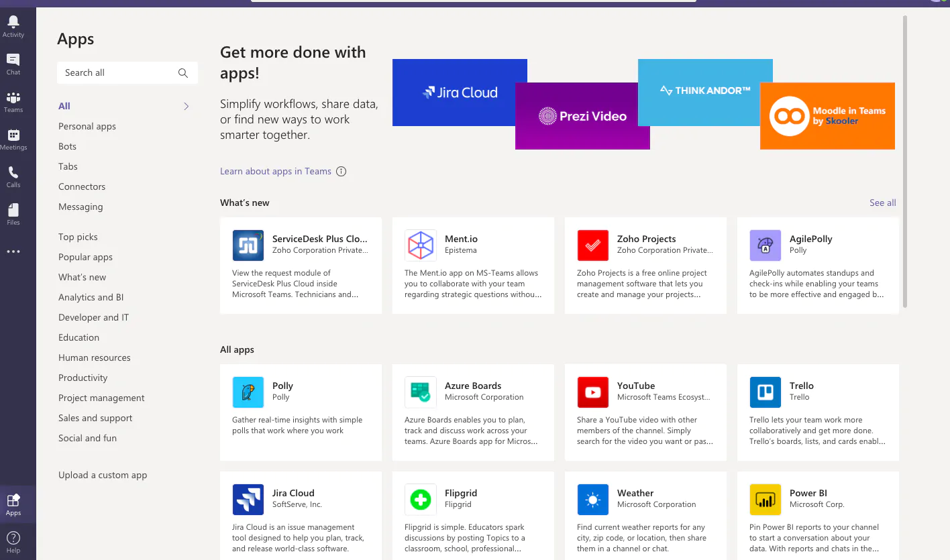This screenshot has width=950, height=560.
Task: Open Teams from the left rail
Action: pyautogui.click(x=15, y=99)
